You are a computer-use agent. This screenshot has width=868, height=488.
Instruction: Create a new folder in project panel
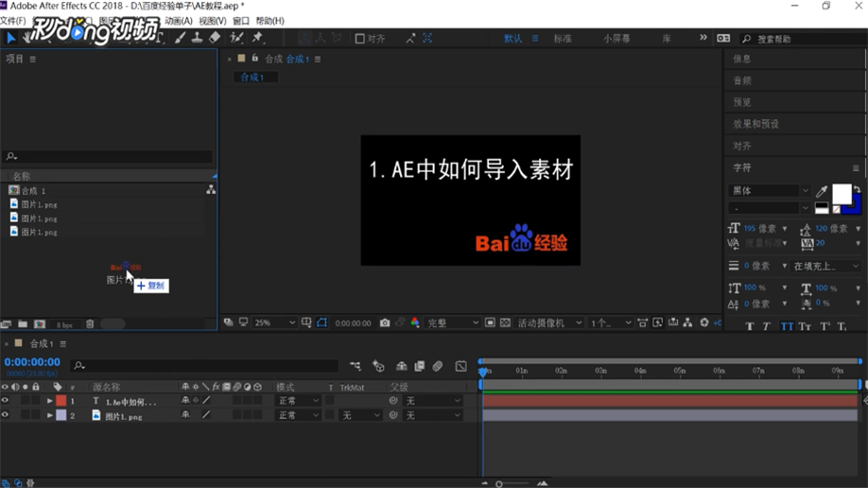click(23, 324)
